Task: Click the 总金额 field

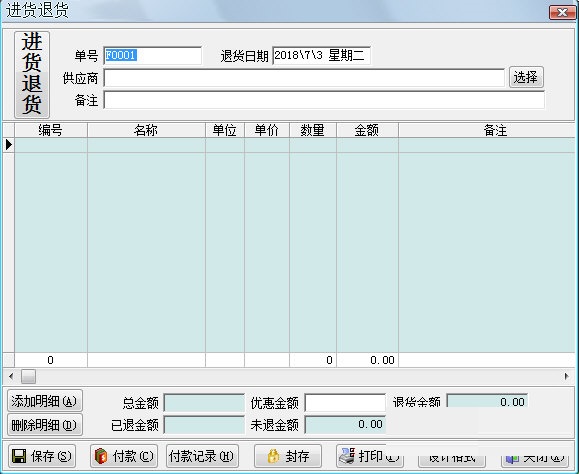Action: click(x=204, y=402)
